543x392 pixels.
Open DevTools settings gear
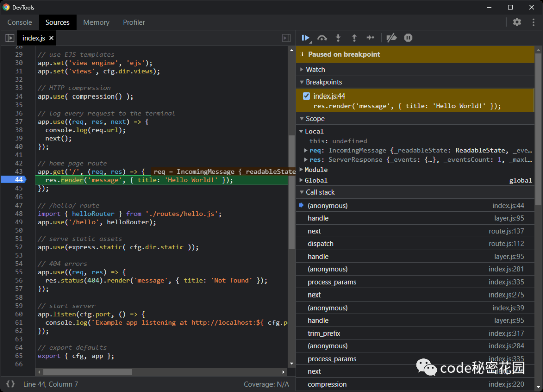point(517,22)
